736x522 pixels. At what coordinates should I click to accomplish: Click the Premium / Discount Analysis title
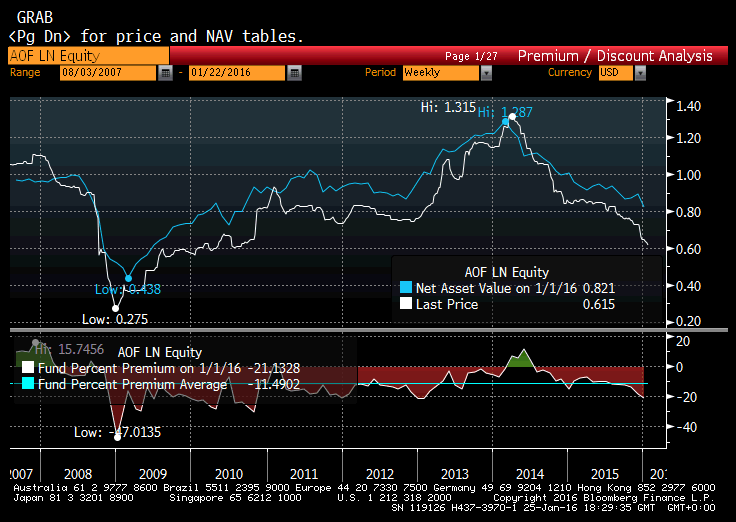click(615, 56)
